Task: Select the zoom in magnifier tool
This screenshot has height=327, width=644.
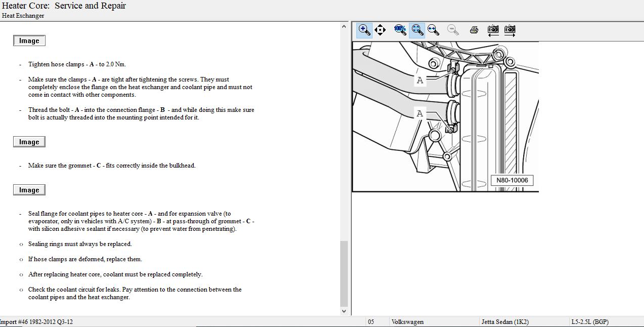Action: point(364,30)
